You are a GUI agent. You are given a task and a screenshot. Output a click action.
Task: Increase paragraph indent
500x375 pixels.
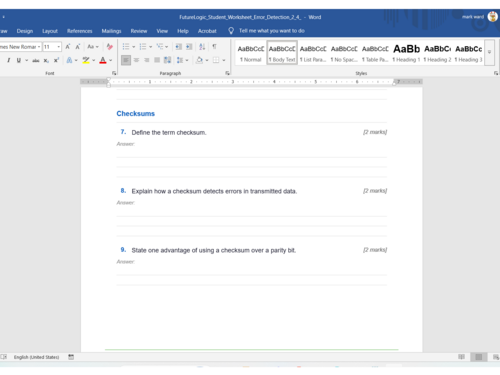(189, 47)
